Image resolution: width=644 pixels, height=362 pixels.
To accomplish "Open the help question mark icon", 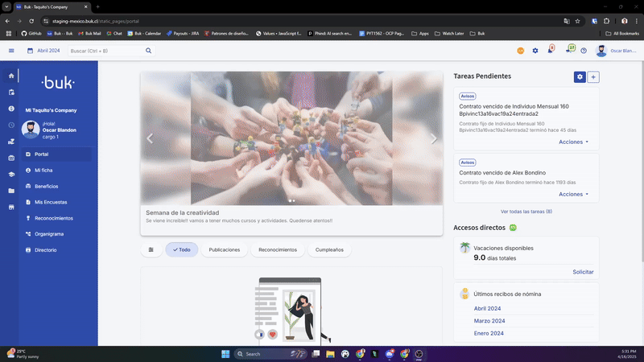I will pyautogui.click(x=584, y=51).
